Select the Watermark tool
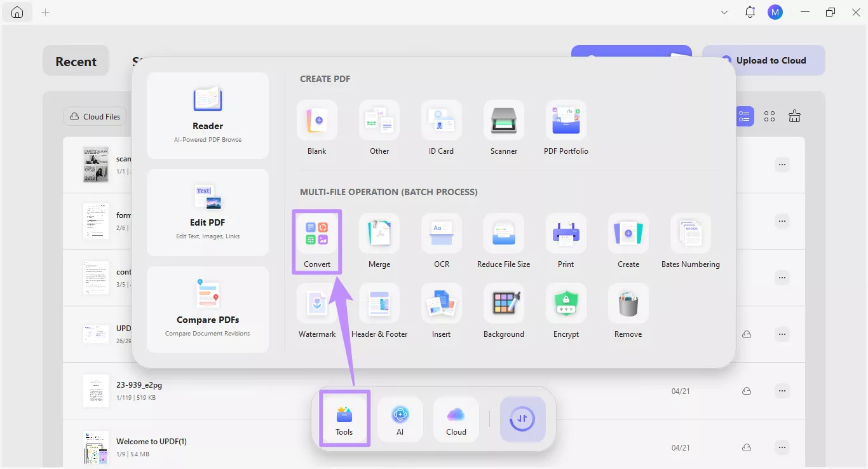Image resolution: width=868 pixels, height=469 pixels. click(x=316, y=311)
